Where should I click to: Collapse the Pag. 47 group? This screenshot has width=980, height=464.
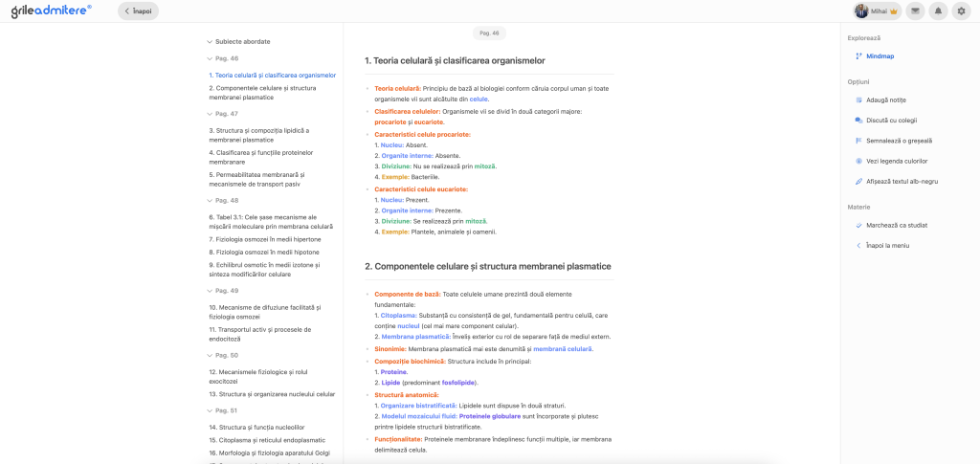point(210,114)
